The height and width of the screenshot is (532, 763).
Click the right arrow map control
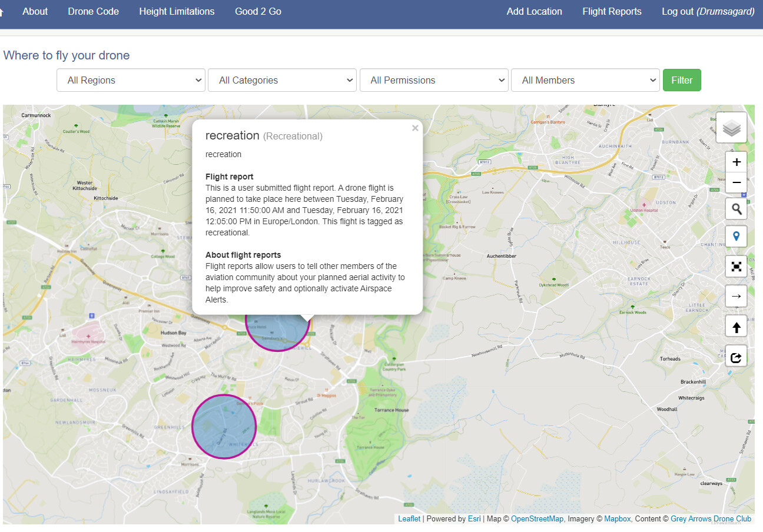tap(737, 296)
